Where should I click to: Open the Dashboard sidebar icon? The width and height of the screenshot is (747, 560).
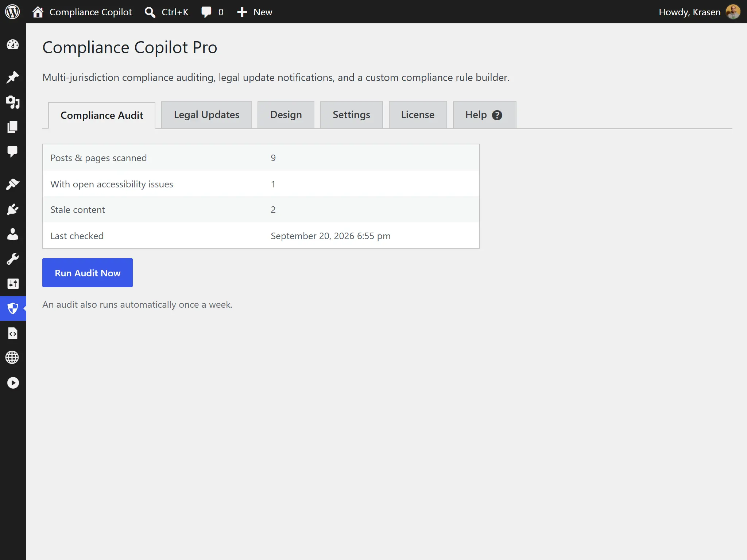pyautogui.click(x=13, y=44)
